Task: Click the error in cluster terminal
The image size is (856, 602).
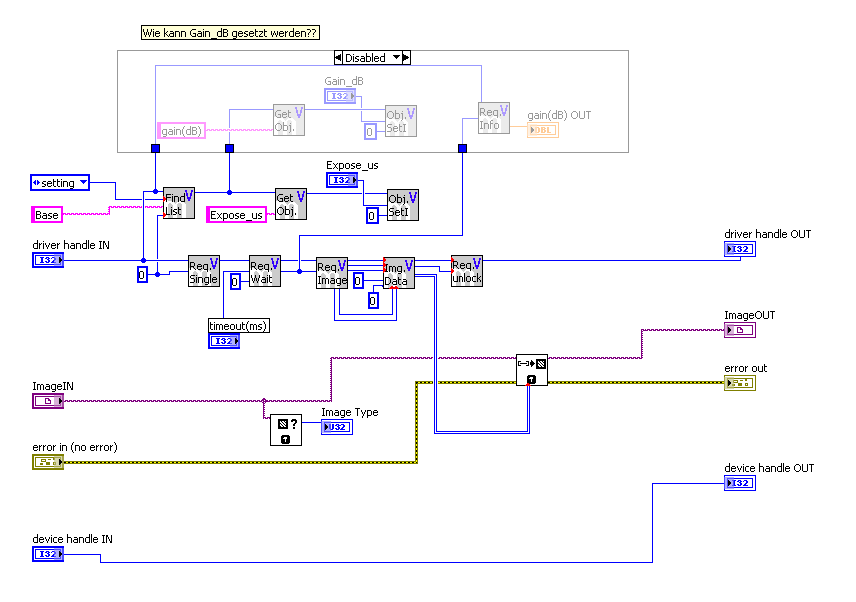Action: tap(48, 462)
